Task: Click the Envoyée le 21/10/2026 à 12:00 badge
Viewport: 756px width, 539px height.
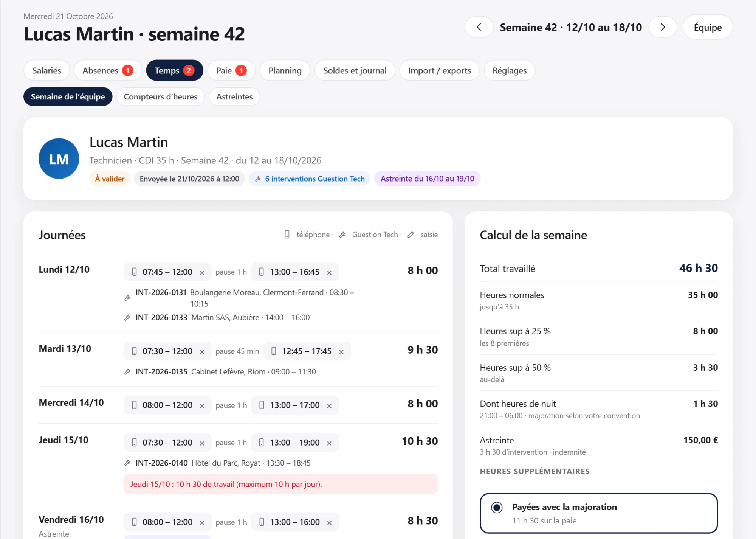Action: (x=189, y=179)
